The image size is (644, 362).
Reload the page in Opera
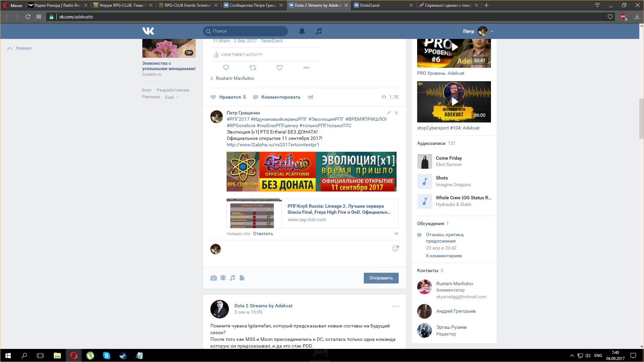[28, 17]
